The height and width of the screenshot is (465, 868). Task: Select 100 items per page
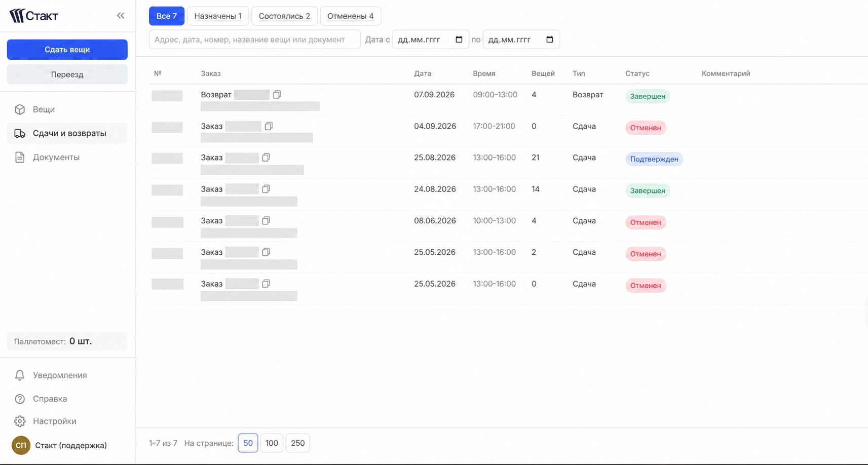[x=272, y=443]
